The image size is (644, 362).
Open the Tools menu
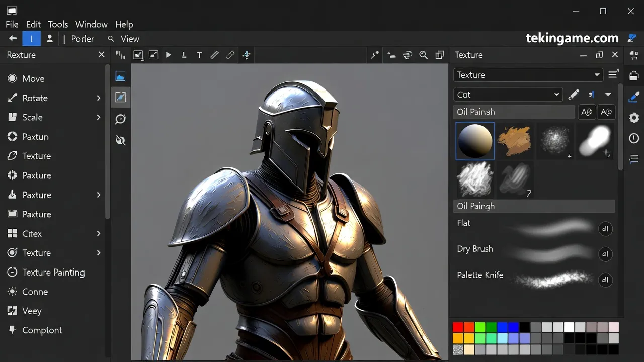(x=58, y=24)
